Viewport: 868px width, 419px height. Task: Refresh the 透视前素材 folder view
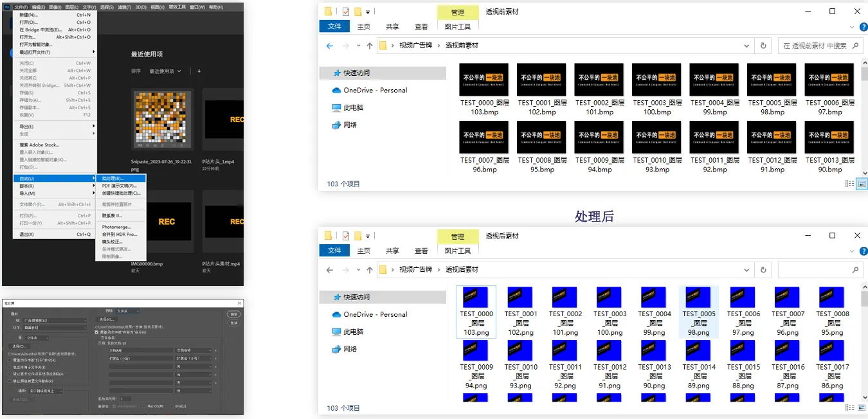click(x=763, y=46)
